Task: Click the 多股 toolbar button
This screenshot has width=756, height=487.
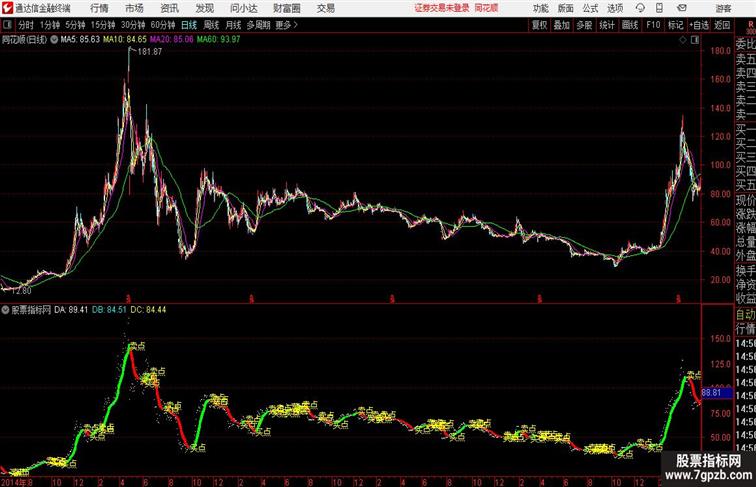Action: click(x=584, y=25)
